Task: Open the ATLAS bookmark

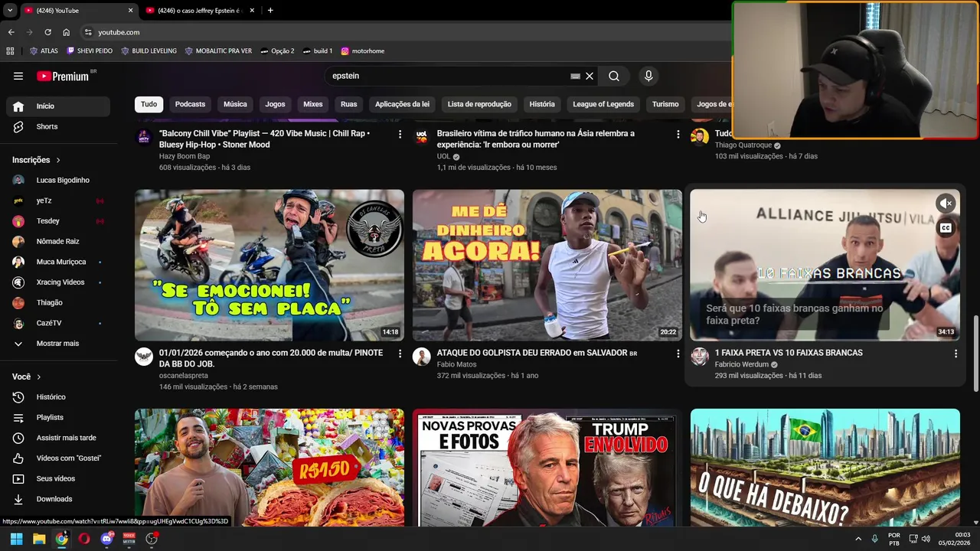Action: click(x=44, y=51)
